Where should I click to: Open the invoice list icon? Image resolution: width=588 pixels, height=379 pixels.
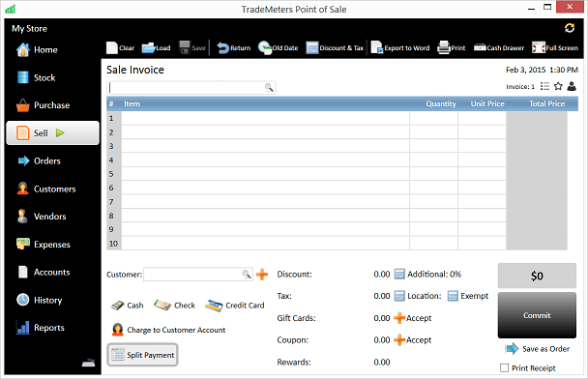(x=544, y=87)
